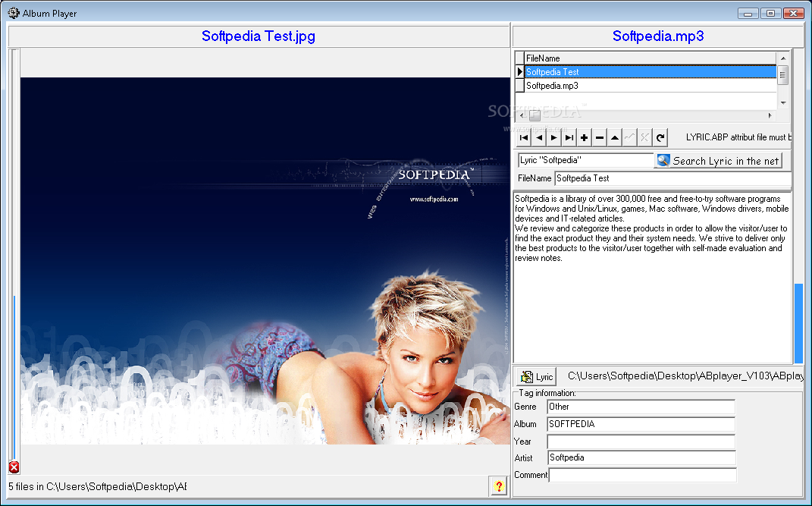This screenshot has height=506, width=812.
Task: Click the Softpedia Test.jpg title header
Action: coord(259,36)
